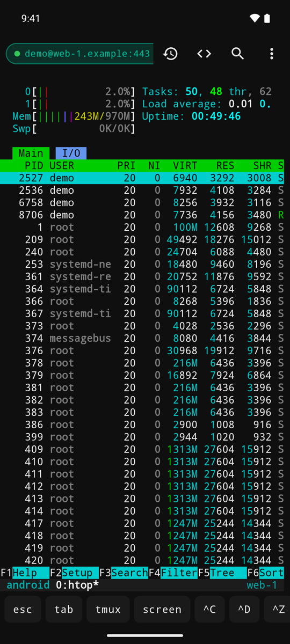The width and height of the screenshot is (290, 644).
Task: Click the Tasks count line
Action: tap(207, 92)
